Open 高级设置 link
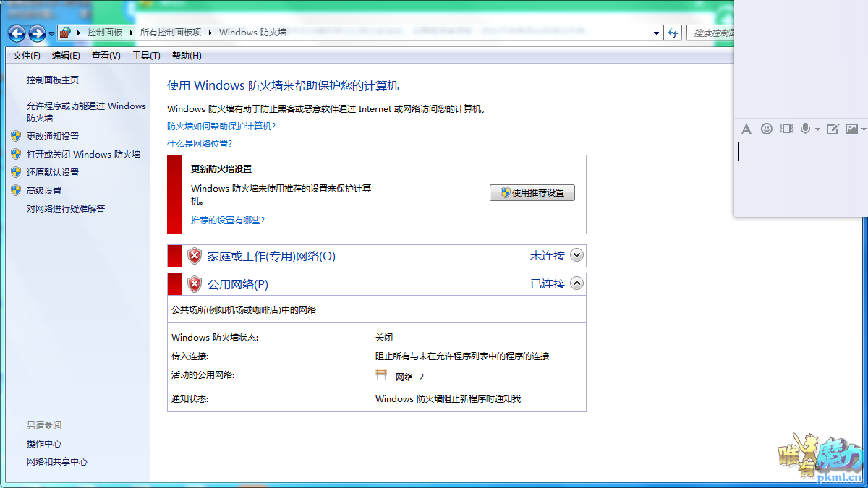This screenshot has height=488, width=868. click(44, 190)
